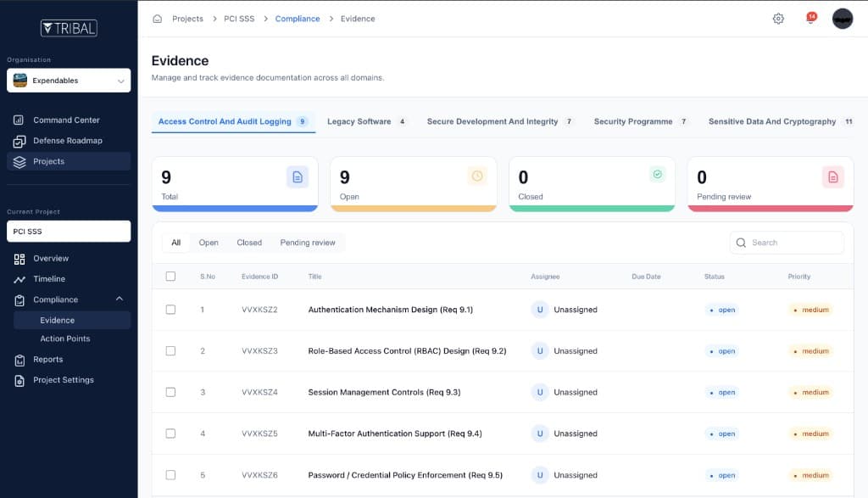Switch to Legacy Software tab
This screenshot has height=498, width=868.
click(366, 121)
